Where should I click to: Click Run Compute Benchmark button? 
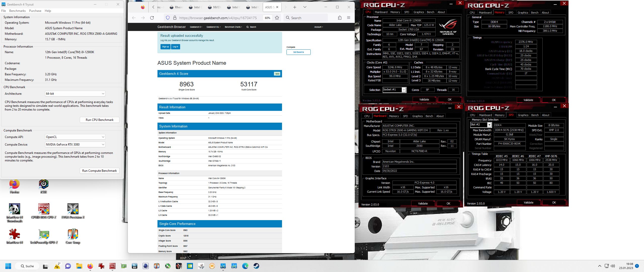(x=99, y=171)
